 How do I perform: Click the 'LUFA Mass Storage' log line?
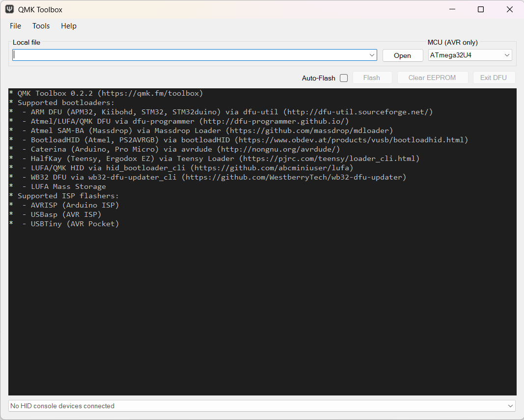click(57, 187)
